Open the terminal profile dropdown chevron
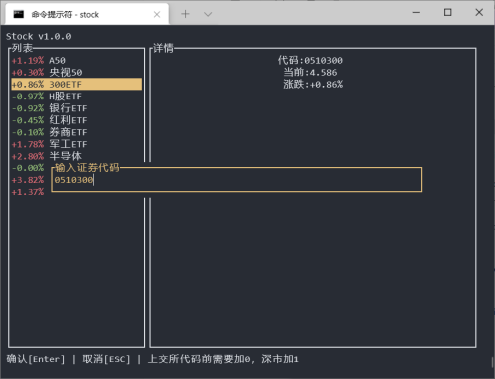This screenshot has height=379, width=495. coord(208,14)
